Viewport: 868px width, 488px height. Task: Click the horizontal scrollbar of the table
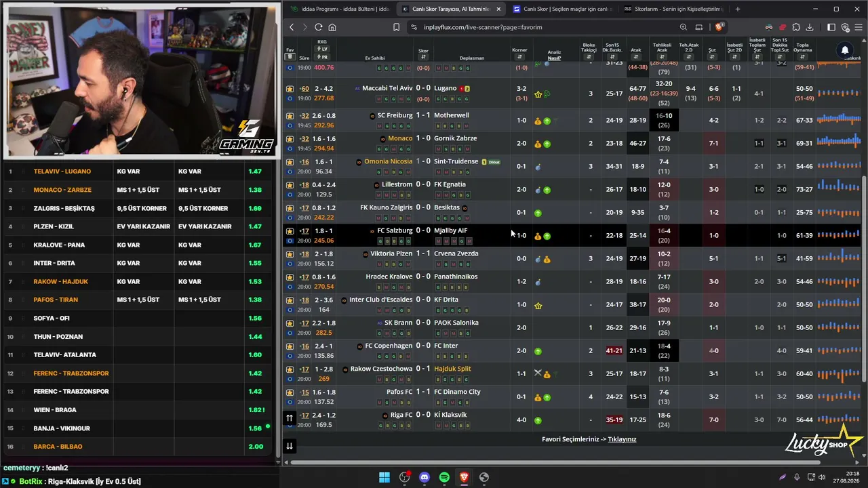pos(556,463)
